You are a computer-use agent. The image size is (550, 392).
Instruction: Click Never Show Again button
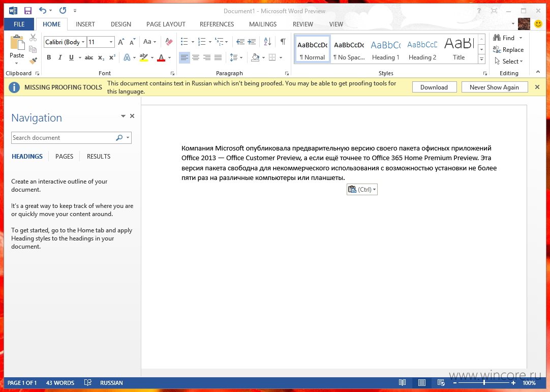(494, 87)
